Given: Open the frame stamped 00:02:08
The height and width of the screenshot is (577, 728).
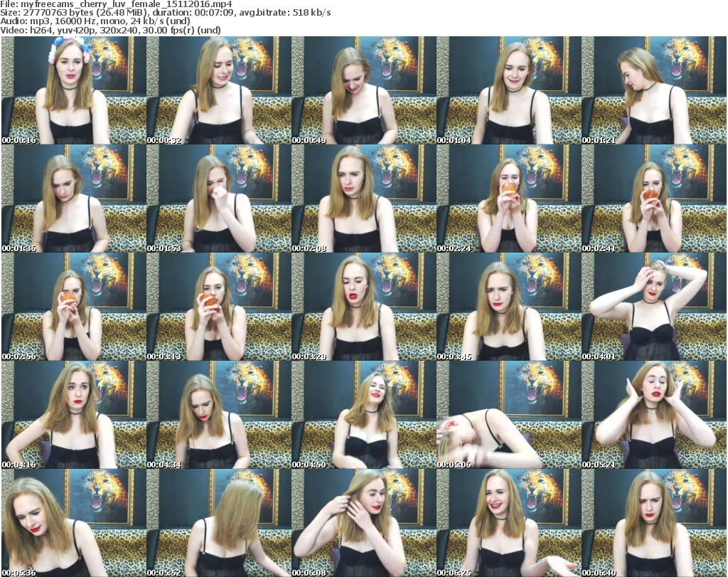Looking at the screenshot, I should pyautogui.click(x=363, y=198).
